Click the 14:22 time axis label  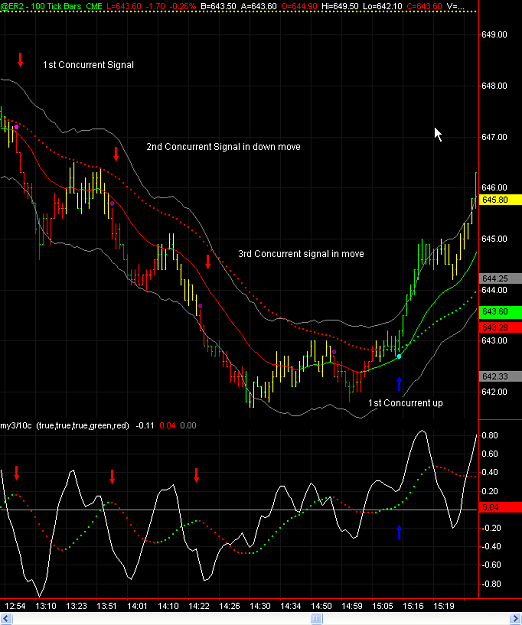point(199,606)
